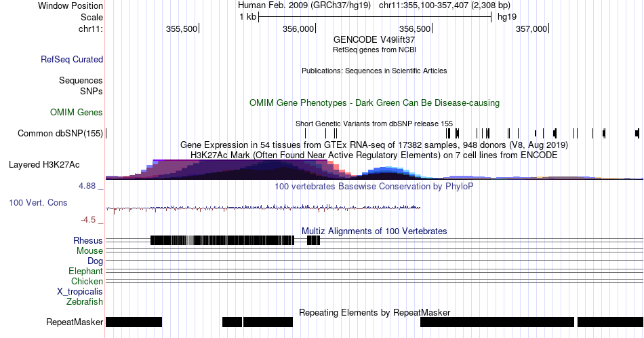Click the GENCODE V49lift37 track title

click(x=374, y=39)
